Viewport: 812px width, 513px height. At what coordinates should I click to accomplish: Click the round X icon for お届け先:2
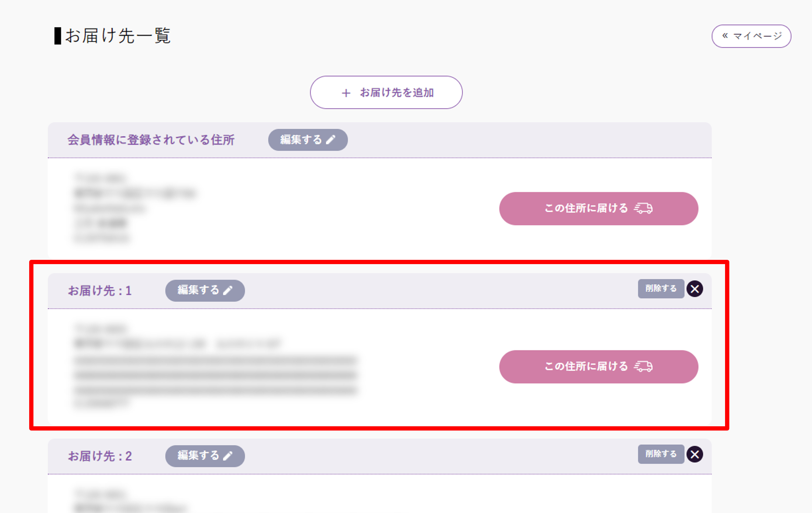[x=695, y=454]
